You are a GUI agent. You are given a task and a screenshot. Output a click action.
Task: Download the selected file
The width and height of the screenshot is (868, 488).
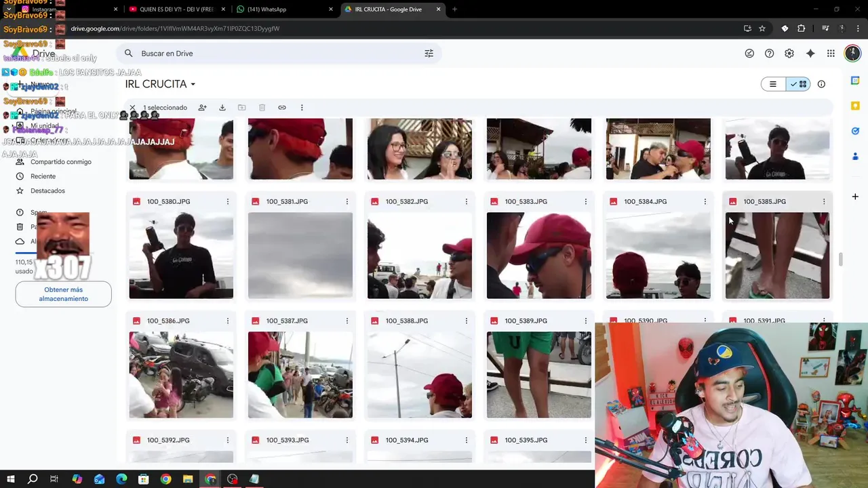[x=222, y=108]
